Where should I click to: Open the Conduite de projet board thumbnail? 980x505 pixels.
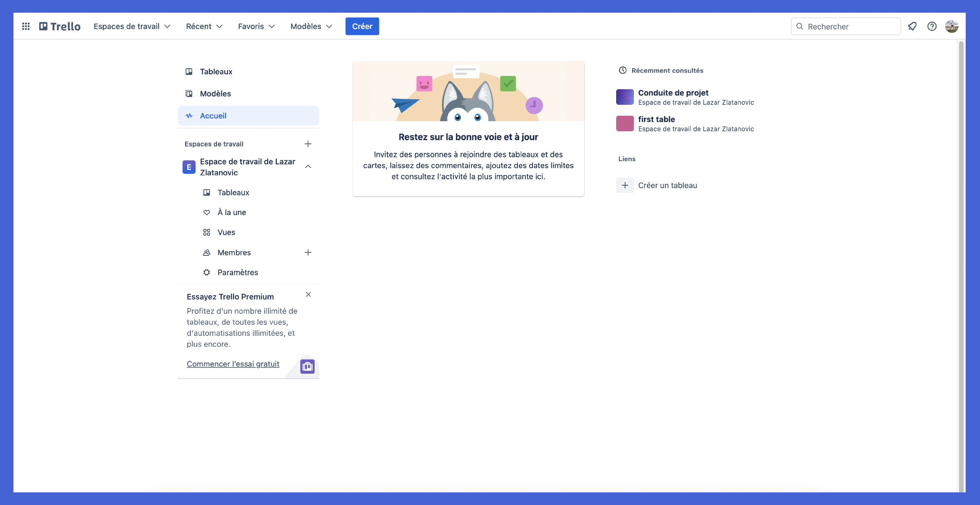(x=625, y=97)
